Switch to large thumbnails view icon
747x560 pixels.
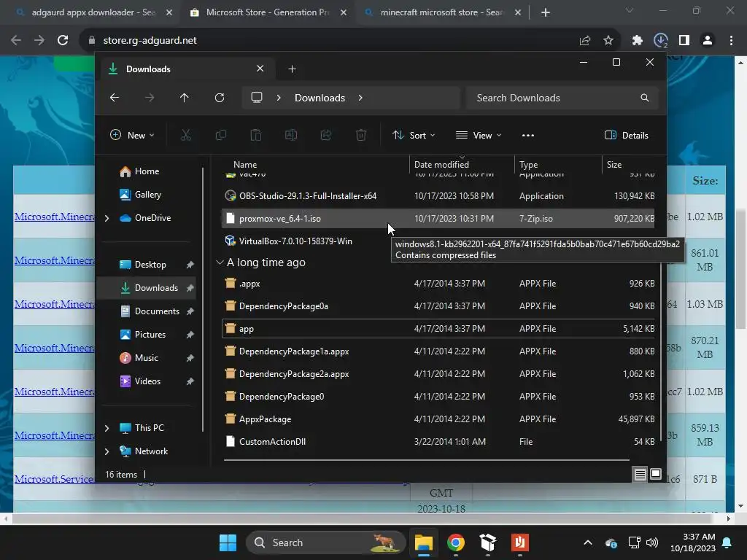(656, 474)
